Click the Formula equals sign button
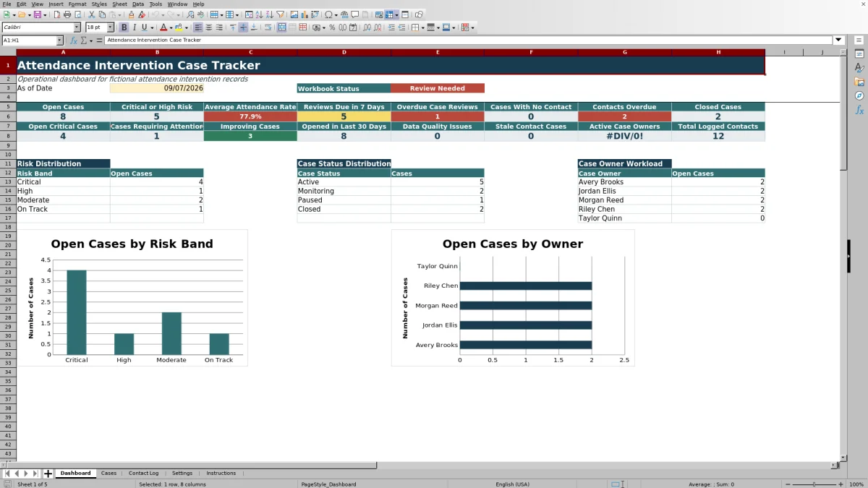Viewport: 868px width, 488px height. point(99,40)
